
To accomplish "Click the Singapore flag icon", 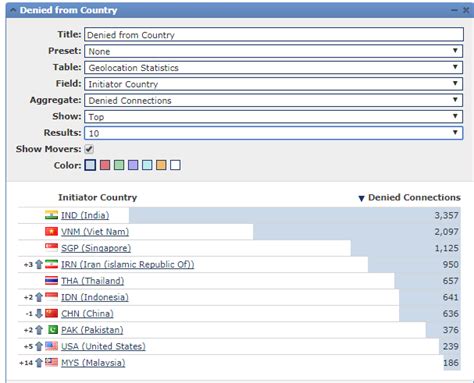I will 51,247.
